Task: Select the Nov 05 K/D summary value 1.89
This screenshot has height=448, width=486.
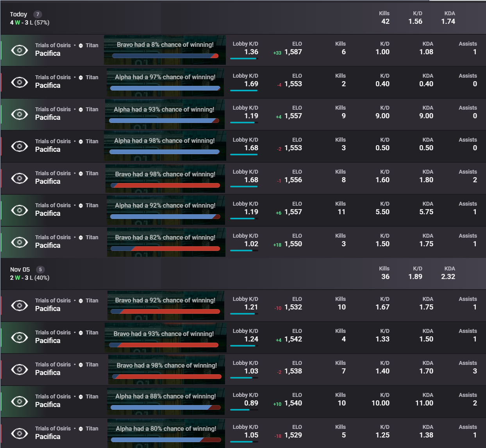Action: coord(415,277)
